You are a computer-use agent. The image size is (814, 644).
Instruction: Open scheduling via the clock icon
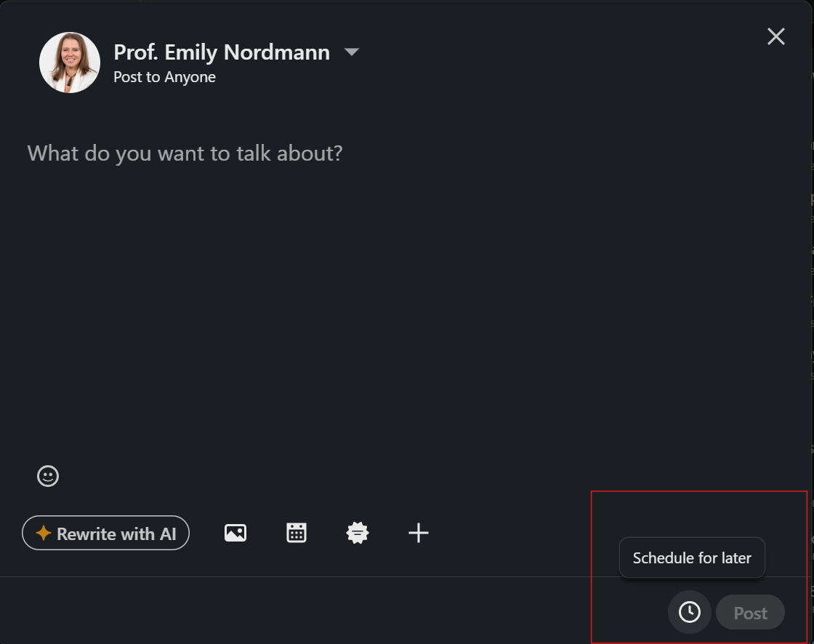(x=689, y=612)
